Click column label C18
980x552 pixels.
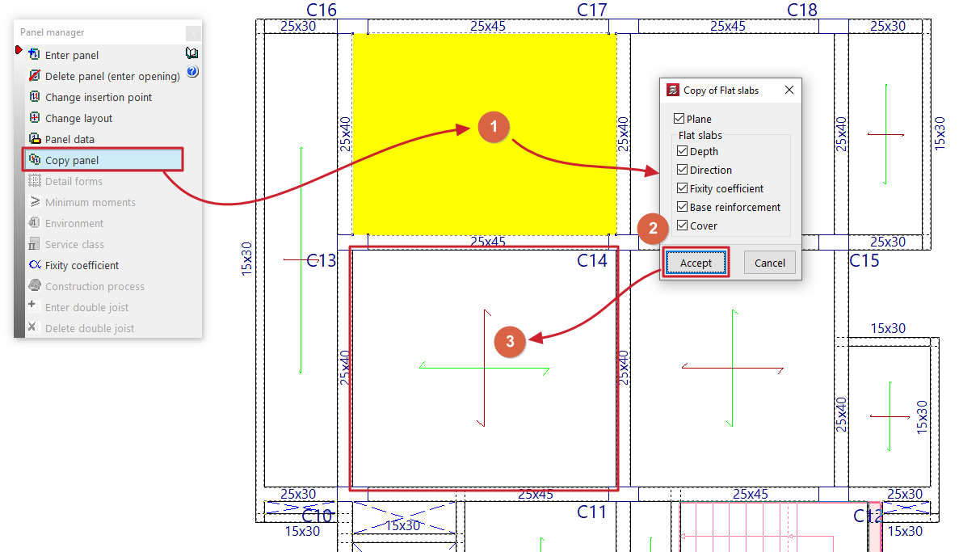[x=802, y=10]
